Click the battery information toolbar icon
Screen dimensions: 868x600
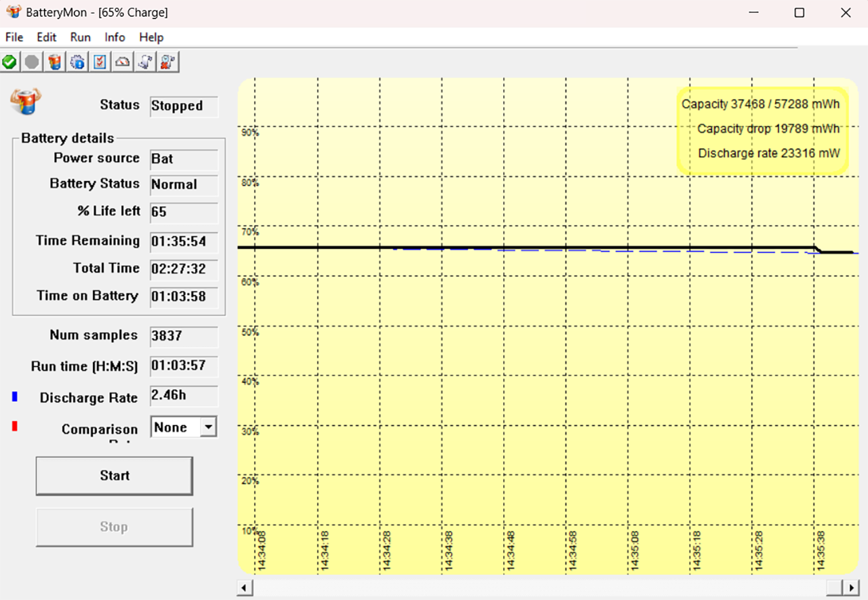pyautogui.click(x=55, y=62)
